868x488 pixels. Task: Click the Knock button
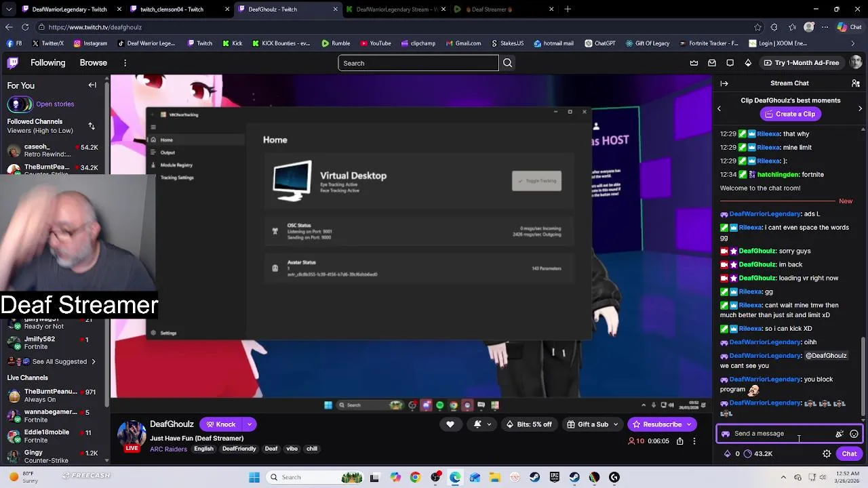coord(221,425)
